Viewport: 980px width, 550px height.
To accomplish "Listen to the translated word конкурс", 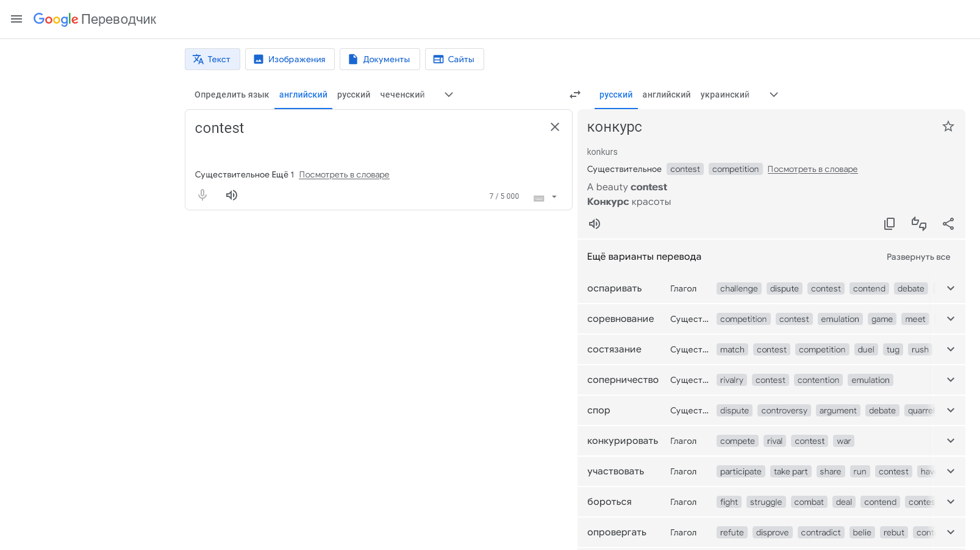I will tap(595, 224).
